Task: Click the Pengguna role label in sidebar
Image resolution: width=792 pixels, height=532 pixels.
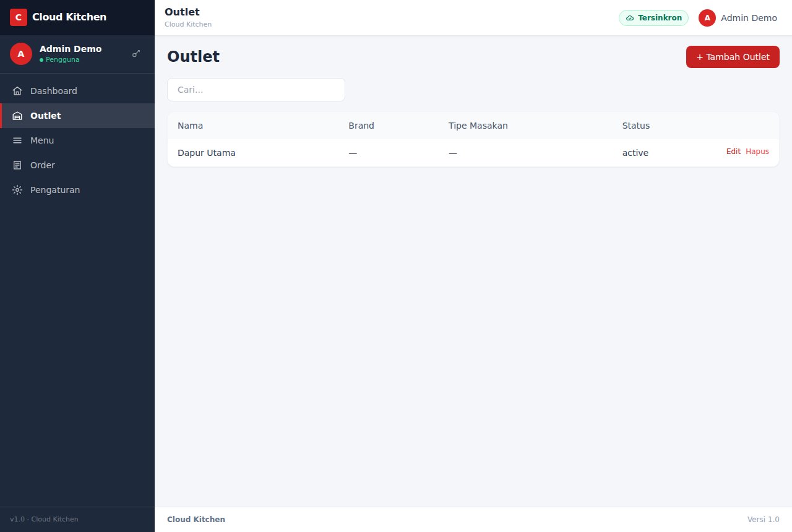Action: coord(62,60)
